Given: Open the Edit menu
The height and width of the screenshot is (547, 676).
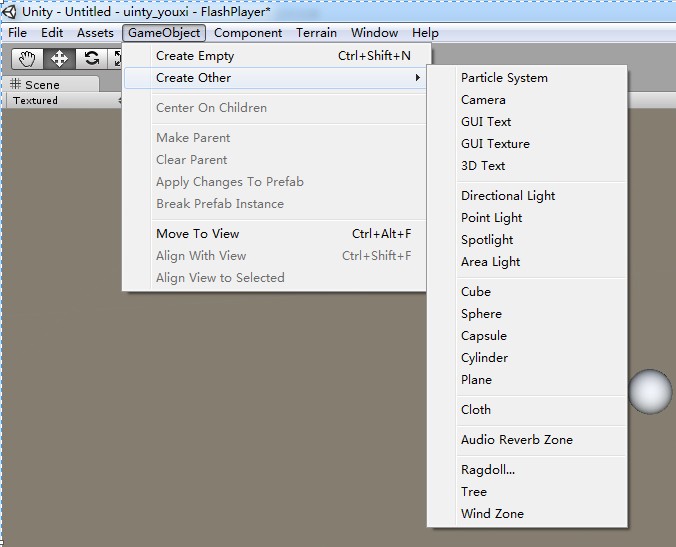Looking at the screenshot, I should point(52,33).
